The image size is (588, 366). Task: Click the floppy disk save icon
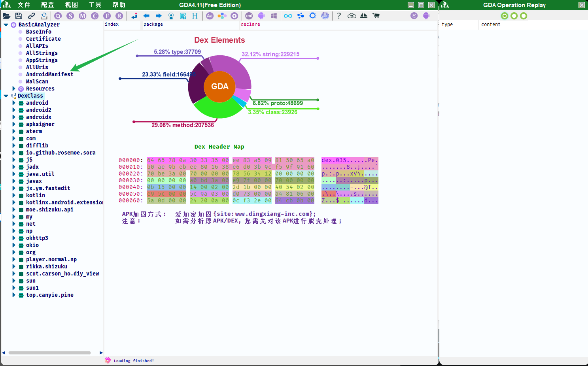click(19, 16)
